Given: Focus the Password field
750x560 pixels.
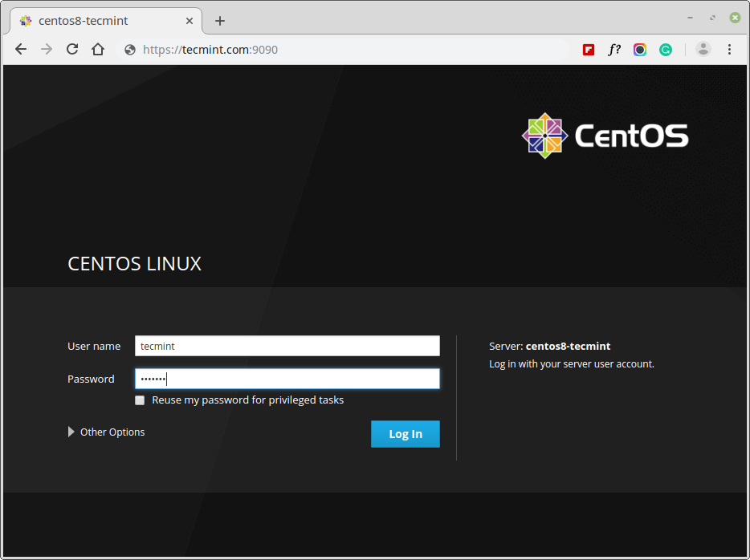Looking at the screenshot, I should [x=287, y=379].
